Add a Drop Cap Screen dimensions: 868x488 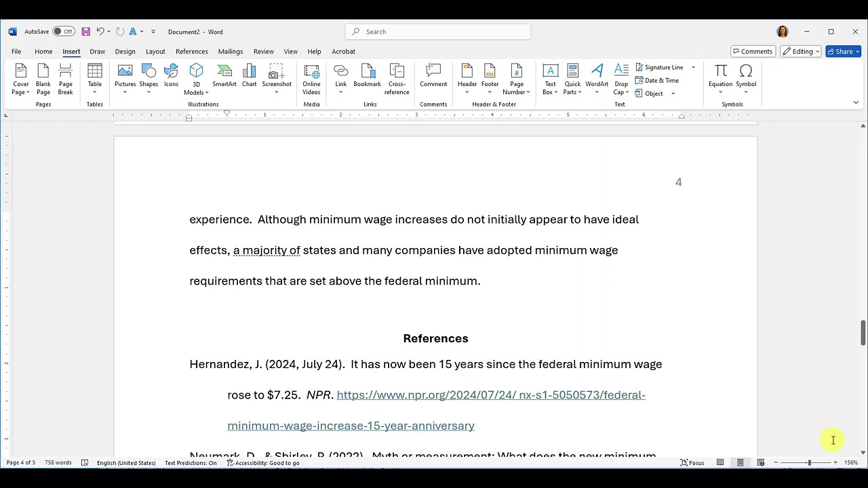(621, 80)
